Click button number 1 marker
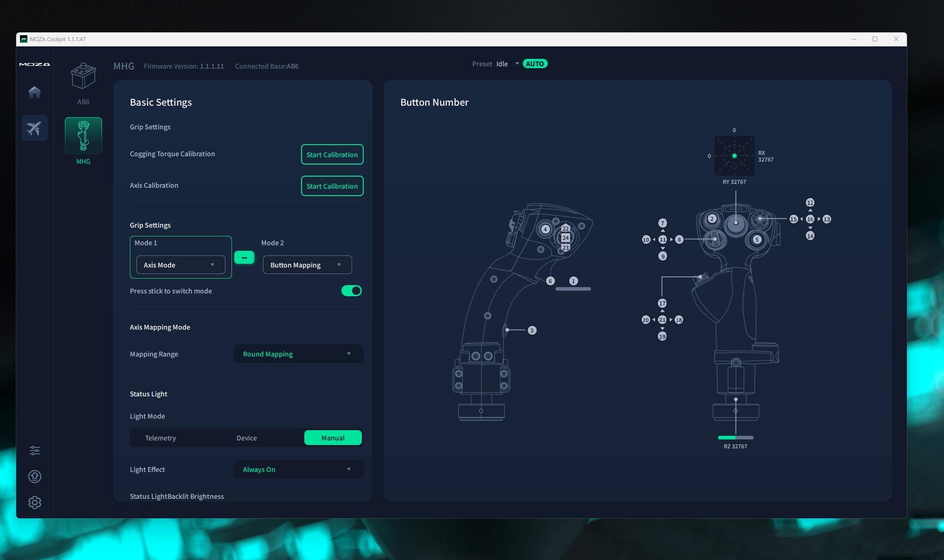The width and height of the screenshot is (944, 560). coord(573,281)
